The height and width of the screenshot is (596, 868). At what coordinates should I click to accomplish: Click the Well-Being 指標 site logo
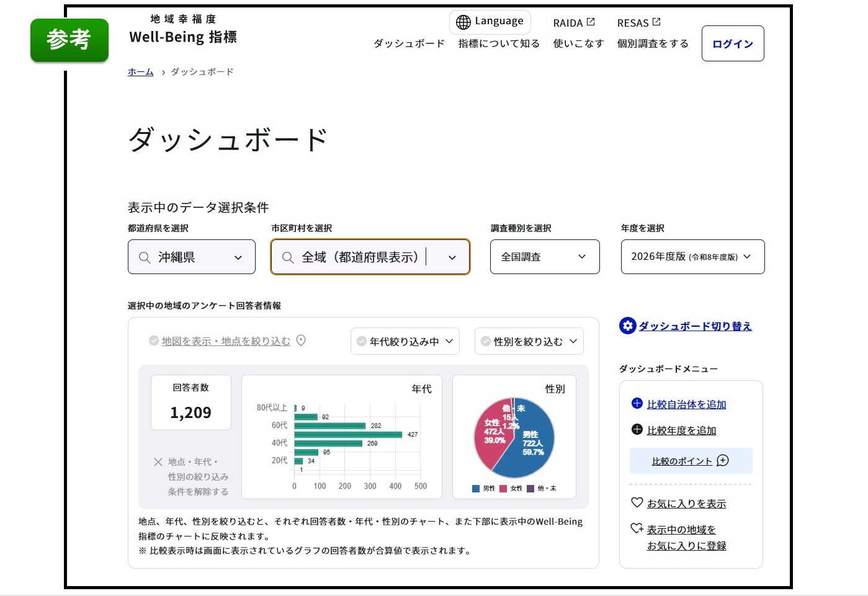click(183, 30)
